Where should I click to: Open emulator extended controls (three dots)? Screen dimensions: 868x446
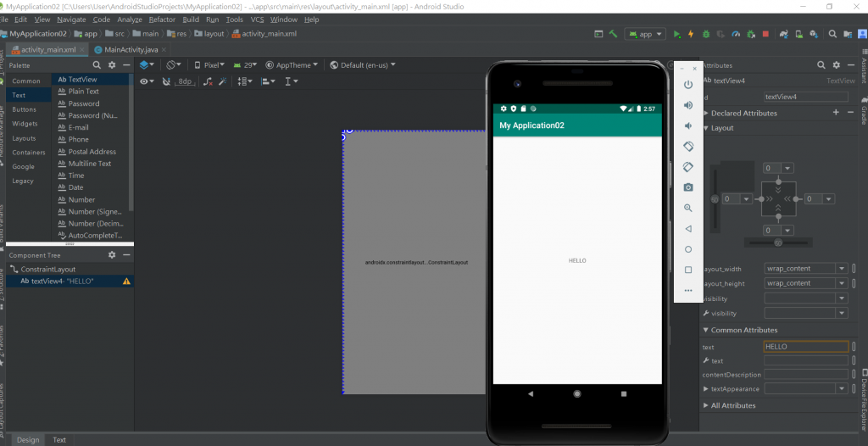pyautogui.click(x=688, y=290)
